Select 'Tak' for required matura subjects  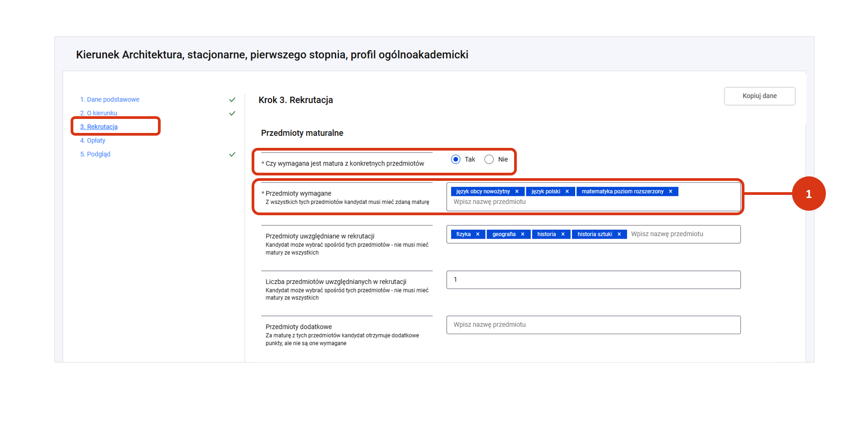pyautogui.click(x=456, y=159)
